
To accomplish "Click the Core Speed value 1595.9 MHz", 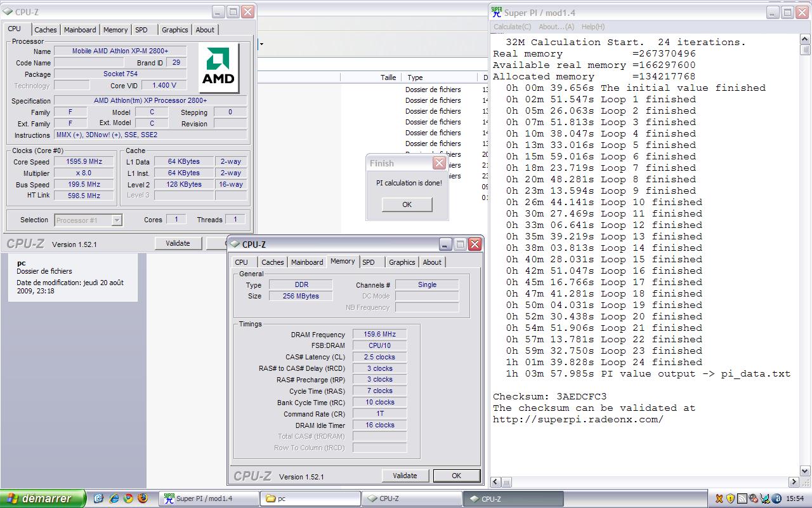I will (84, 162).
